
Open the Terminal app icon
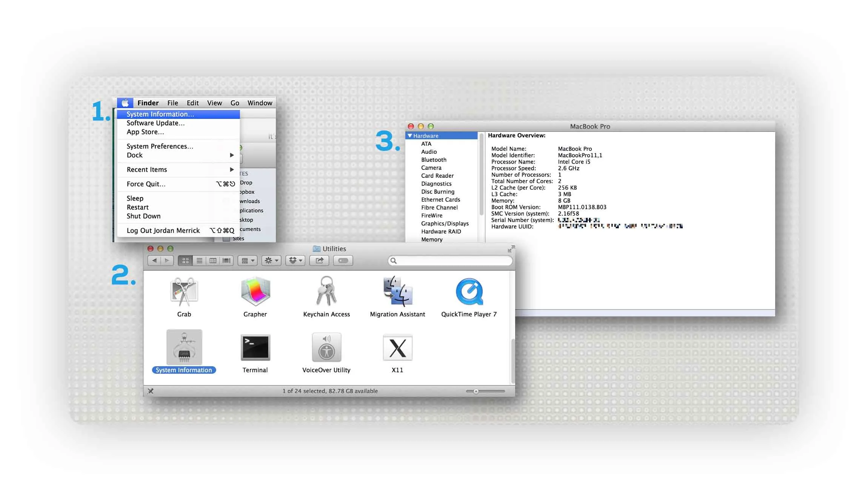(255, 348)
